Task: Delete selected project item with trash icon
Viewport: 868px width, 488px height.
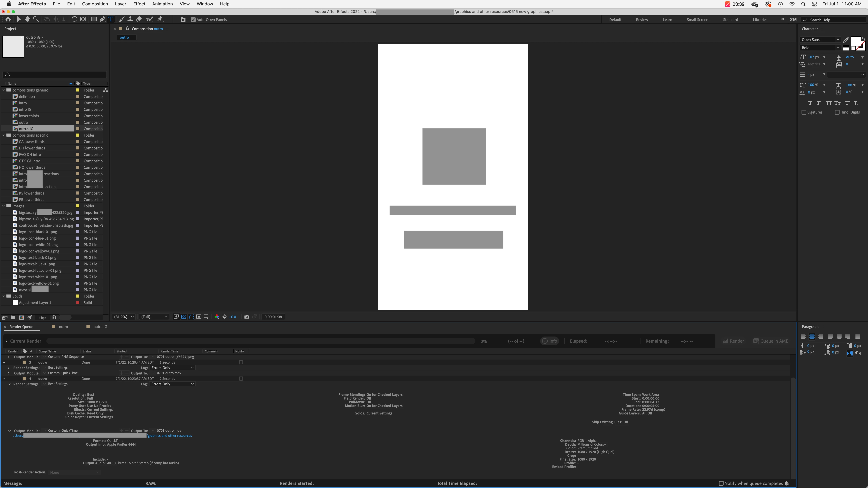Action: 54,318
